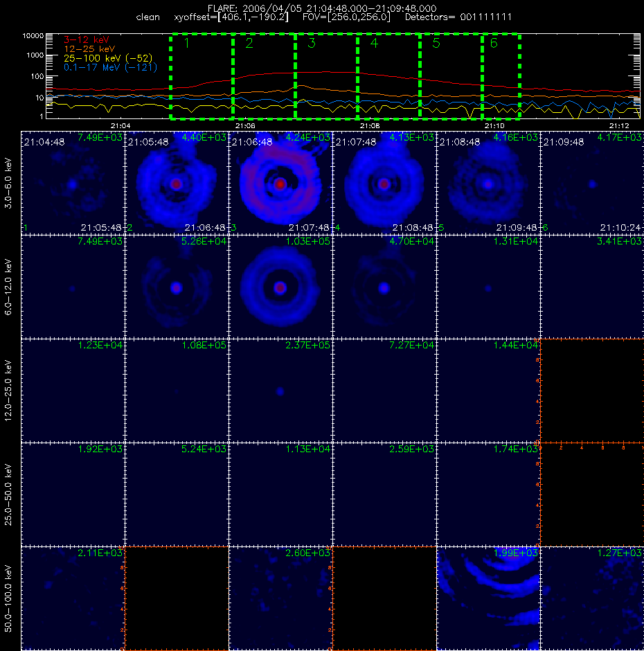The image size is (644, 651).
Task: Select the 7.27E+04 peak value
Action: (x=411, y=345)
